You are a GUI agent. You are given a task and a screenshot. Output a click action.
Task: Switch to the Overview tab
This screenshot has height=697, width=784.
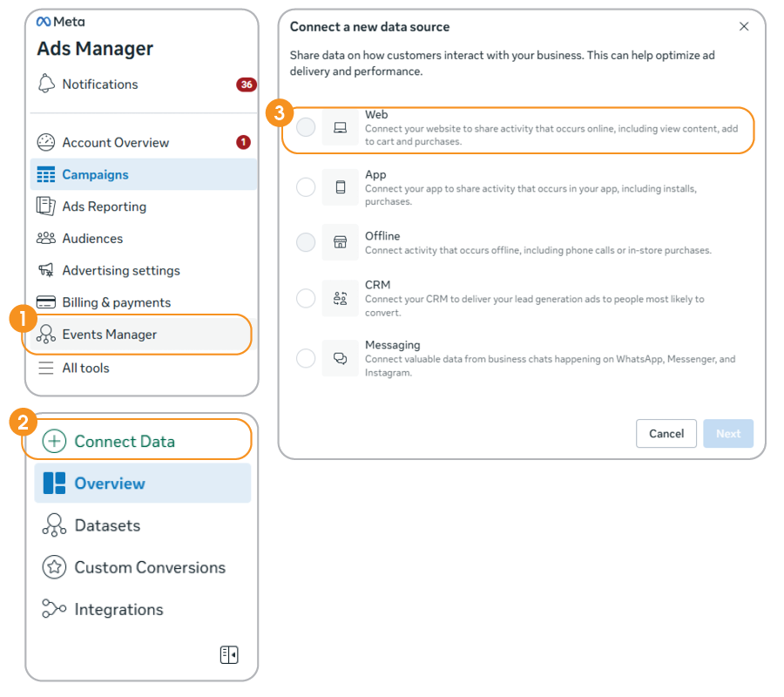[110, 484]
